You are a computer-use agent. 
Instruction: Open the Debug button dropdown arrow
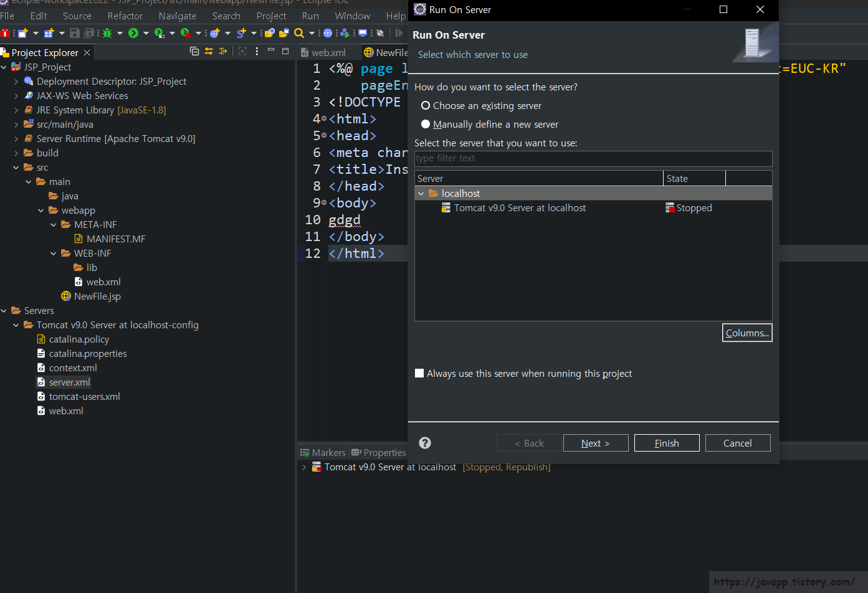tap(120, 33)
